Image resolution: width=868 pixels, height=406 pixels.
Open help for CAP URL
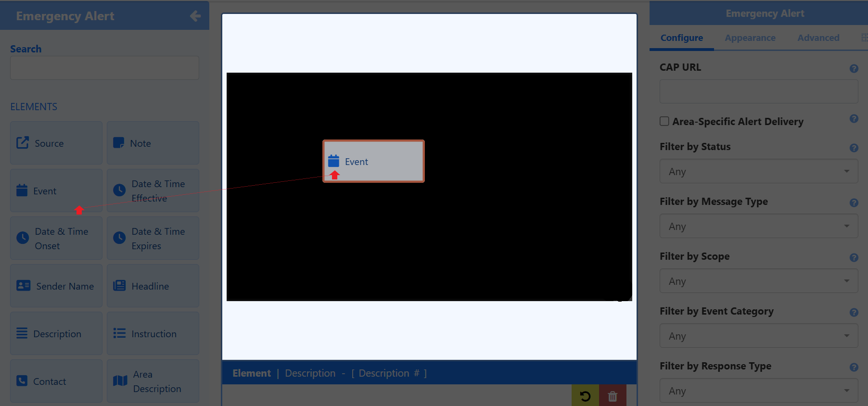click(854, 68)
